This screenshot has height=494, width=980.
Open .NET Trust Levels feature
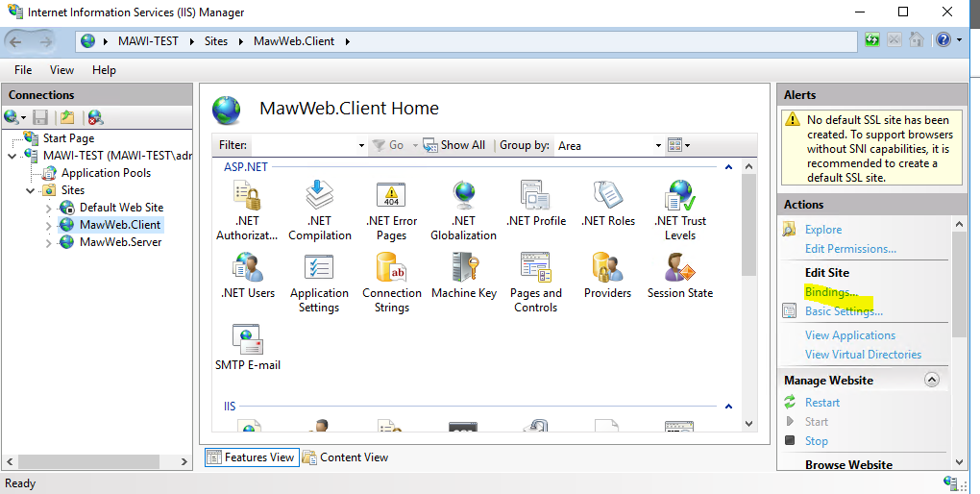(x=680, y=210)
